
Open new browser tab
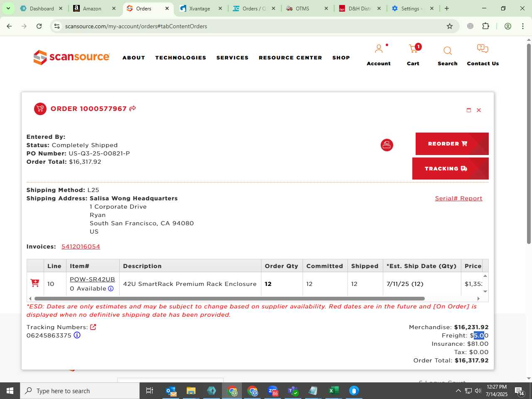coord(447,8)
